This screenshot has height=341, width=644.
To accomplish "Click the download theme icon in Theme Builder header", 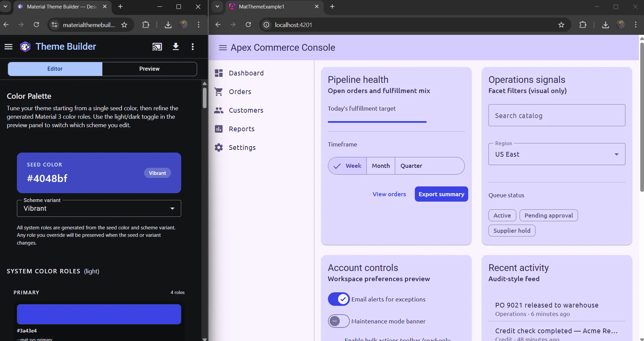I will click(176, 47).
